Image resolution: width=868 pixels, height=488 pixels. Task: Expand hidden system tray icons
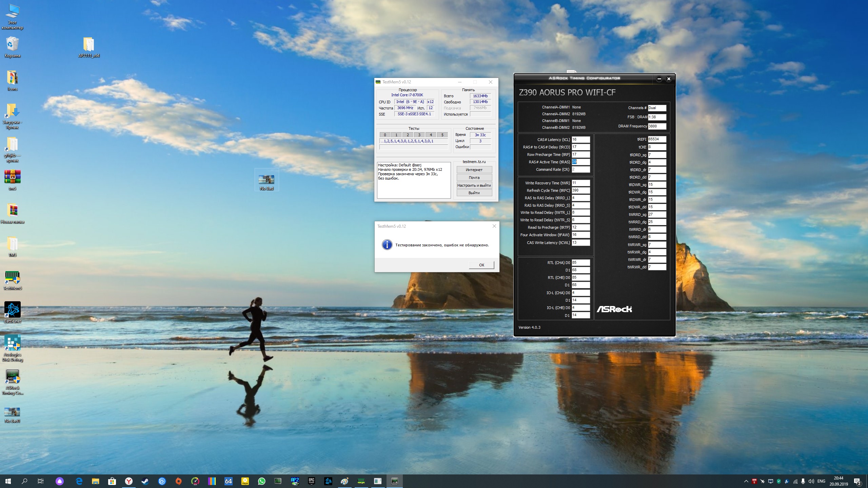coord(746,481)
